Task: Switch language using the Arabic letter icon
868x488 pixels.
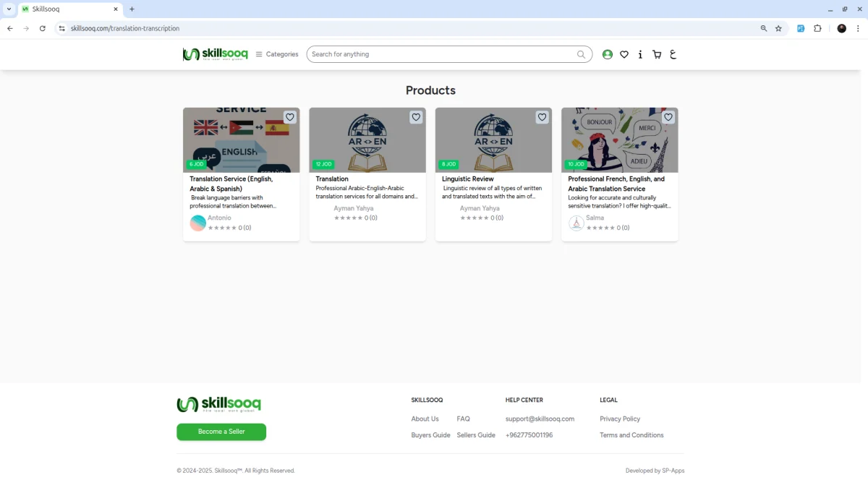Action: pos(673,54)
